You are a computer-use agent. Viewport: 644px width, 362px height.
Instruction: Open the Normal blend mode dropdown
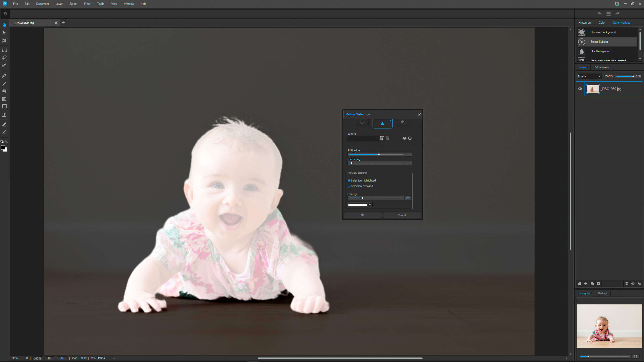(589, 76)
